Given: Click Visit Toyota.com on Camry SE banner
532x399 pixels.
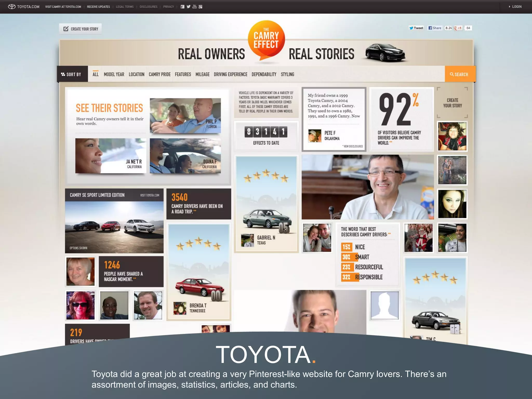Looking at the screenshot, I should (150, 195).
